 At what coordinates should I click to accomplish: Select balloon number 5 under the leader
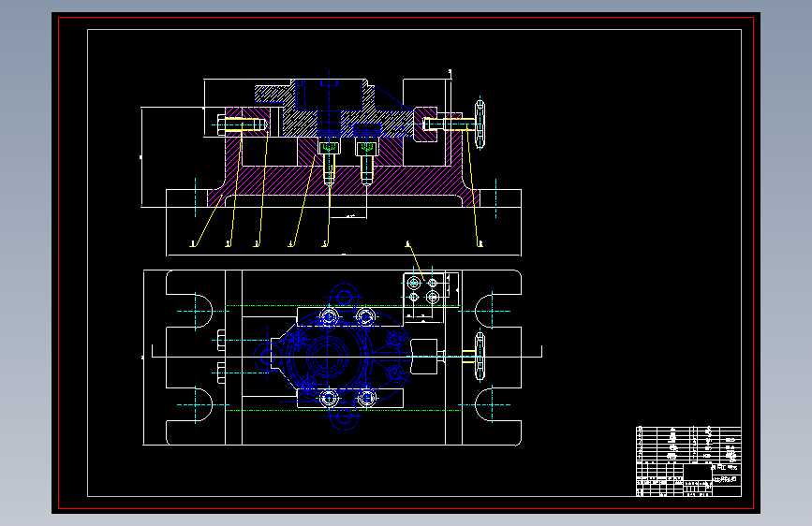click(325, 244)
